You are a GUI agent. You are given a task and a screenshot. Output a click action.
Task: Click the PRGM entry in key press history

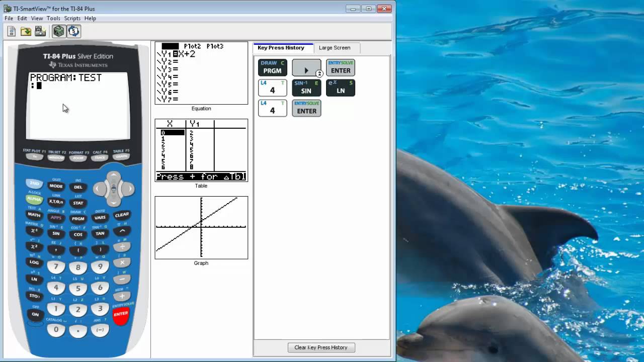(x=272, y=67)
